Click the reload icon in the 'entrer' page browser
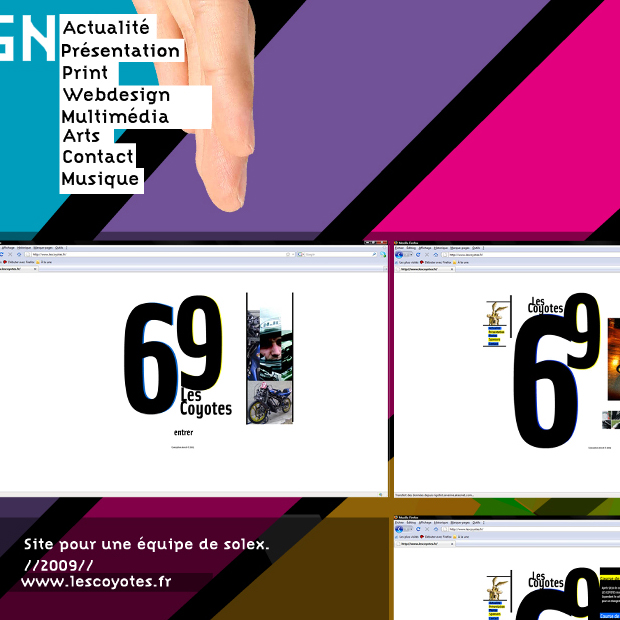The height and width of the screenshot is (620, 620). coord(2,254)
